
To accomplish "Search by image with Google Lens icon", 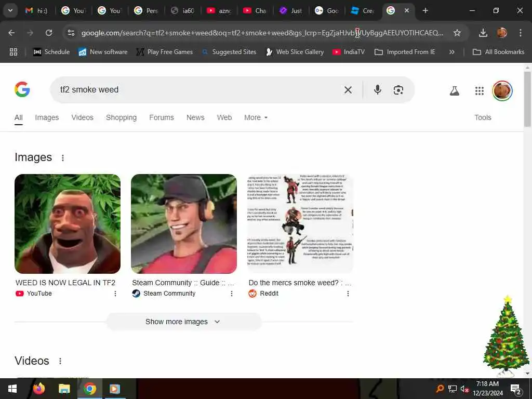I will [398, 90].
